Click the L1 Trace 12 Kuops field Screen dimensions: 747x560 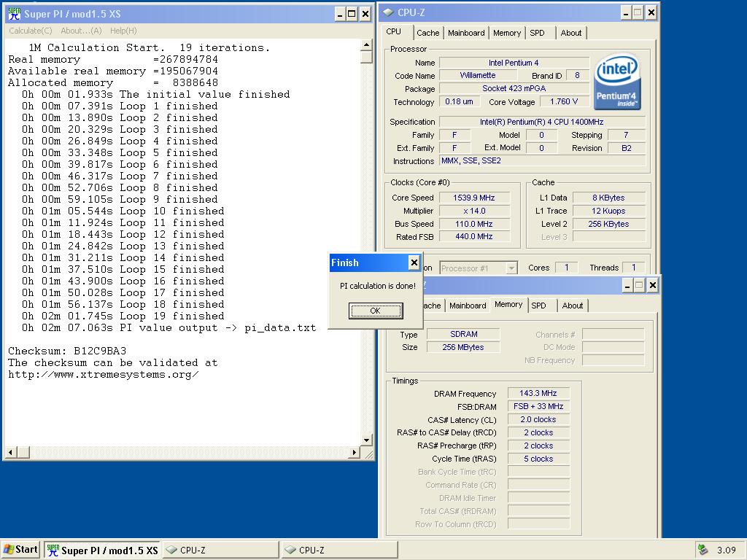[x=609, y=211]
